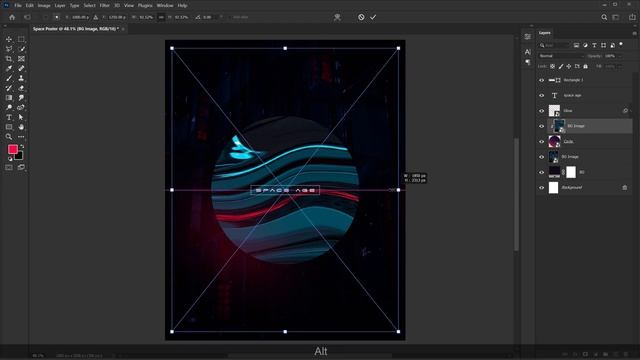Open the foreground red color swatch
The height and width of the screenshot is (360, 640).
[13, 149]
